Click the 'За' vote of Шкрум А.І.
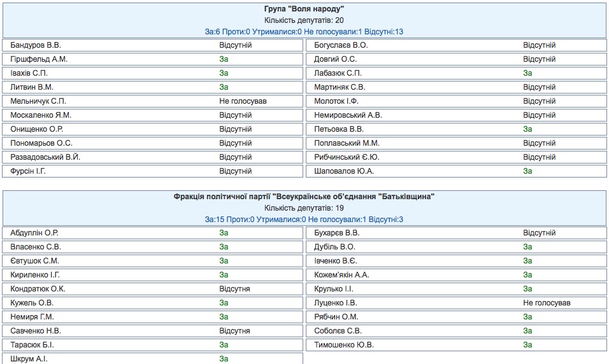 [x=224, y=359]
